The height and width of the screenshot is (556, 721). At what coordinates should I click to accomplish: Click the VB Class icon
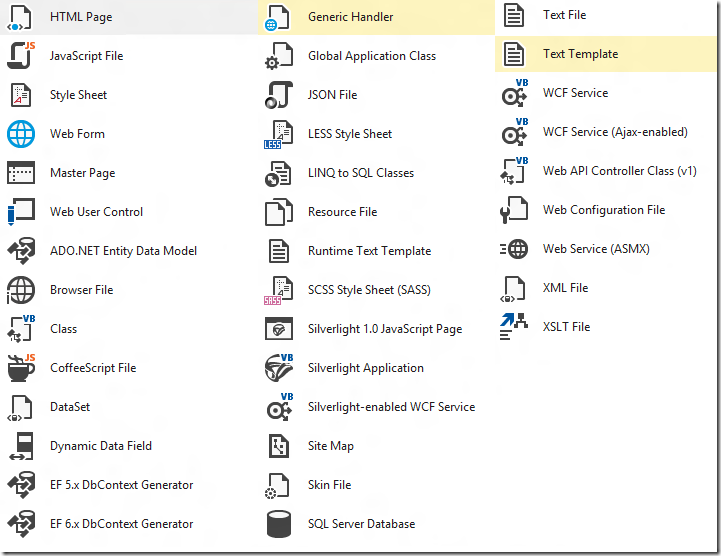(21, 329)
